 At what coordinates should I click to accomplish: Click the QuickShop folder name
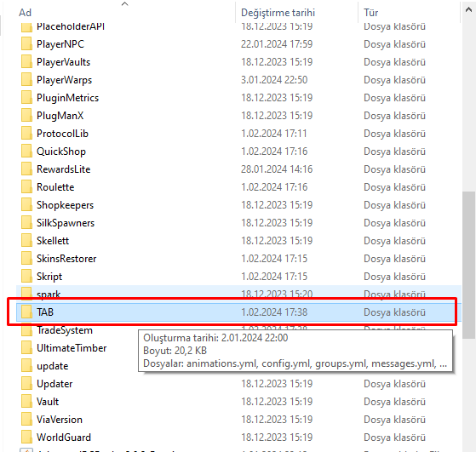point(61,152)
